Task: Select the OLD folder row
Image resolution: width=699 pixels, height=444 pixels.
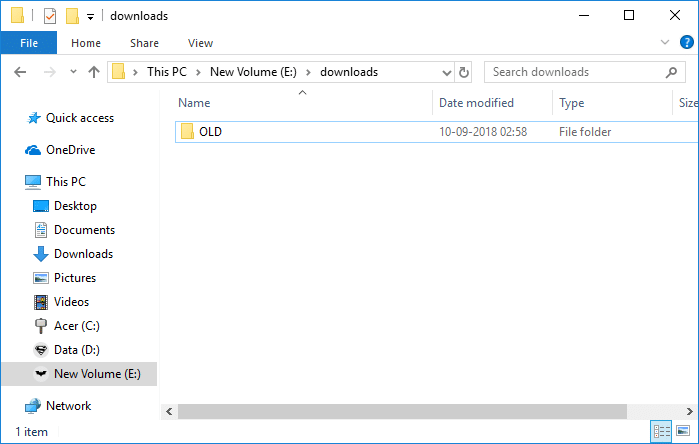Action: pyautogui.click(x=436, y=132)
